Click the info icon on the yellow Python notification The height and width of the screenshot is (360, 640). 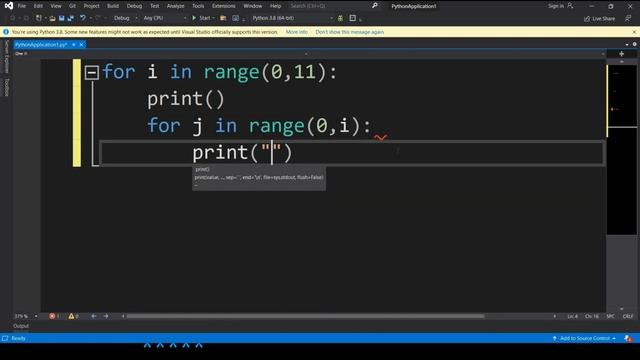6,32
